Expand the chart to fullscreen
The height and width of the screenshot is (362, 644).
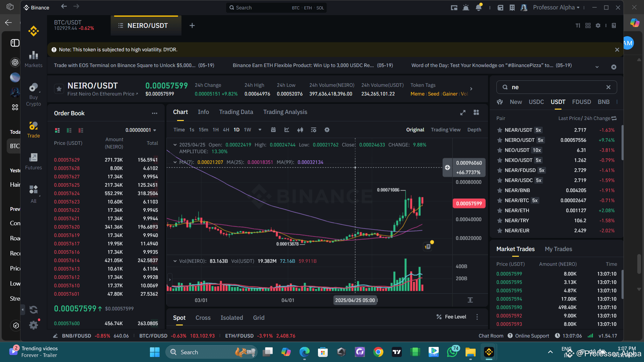click(463, 112)
